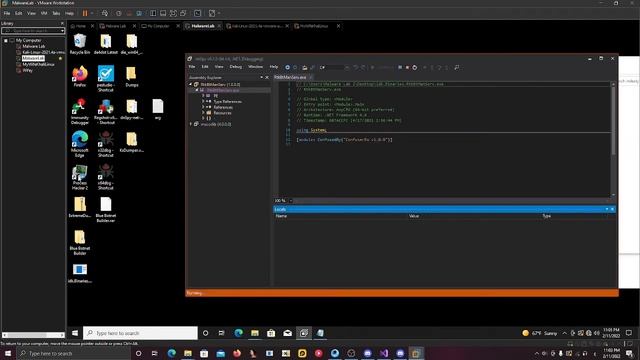Launch the pestudio shortcut on the desktop
This screenshot has height=360, width=640.
[106, 78]
